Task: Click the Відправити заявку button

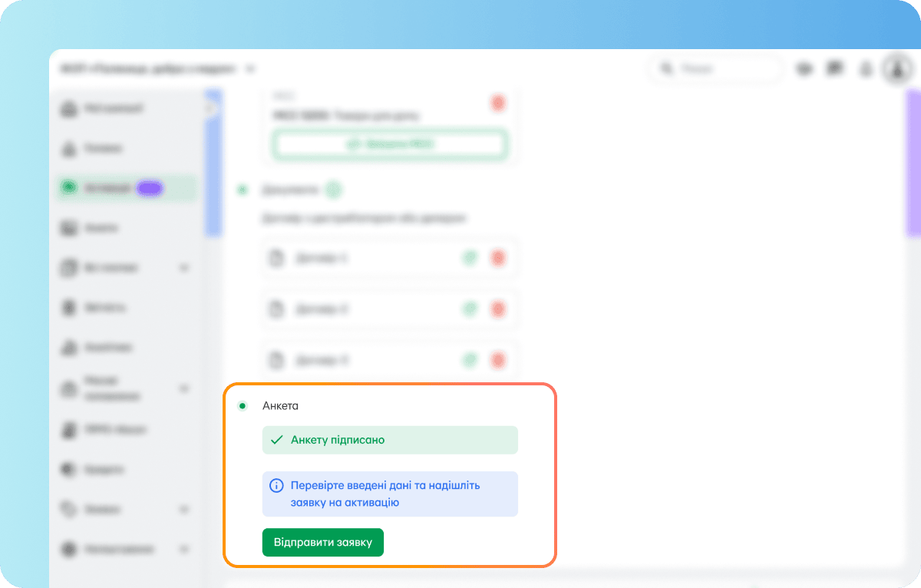Action: (322, 542)
